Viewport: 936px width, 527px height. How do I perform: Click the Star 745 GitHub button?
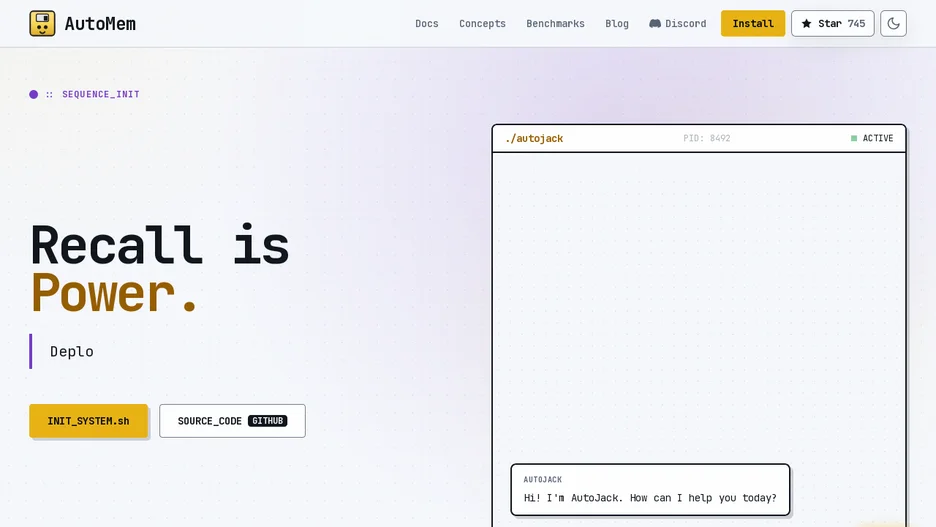pos(833,23)
